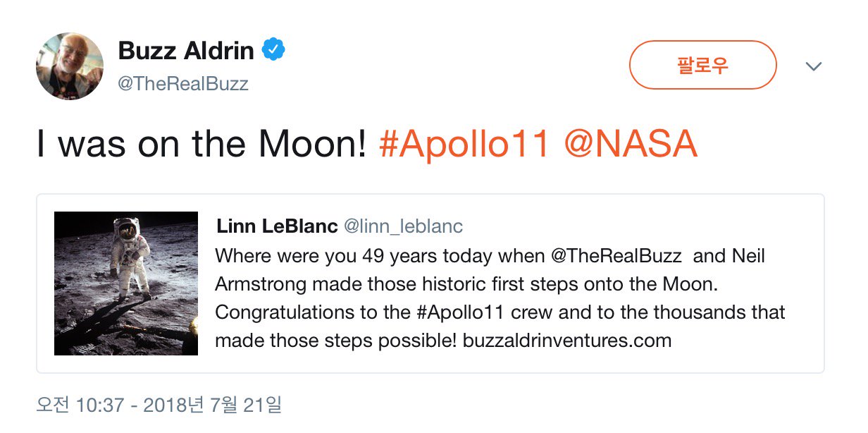Click Buzz Aldrin's profile avatar photo
The image size is (868, 433).
click(x=70, y=66)
